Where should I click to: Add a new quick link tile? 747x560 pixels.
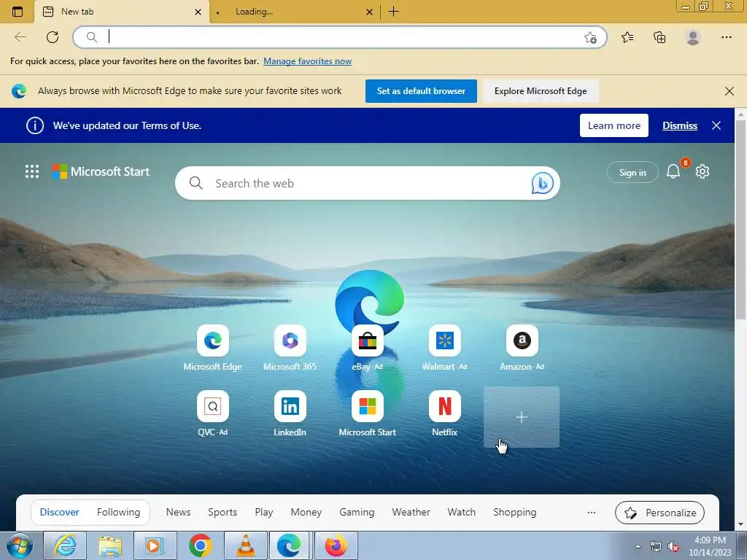pos(522,417)
